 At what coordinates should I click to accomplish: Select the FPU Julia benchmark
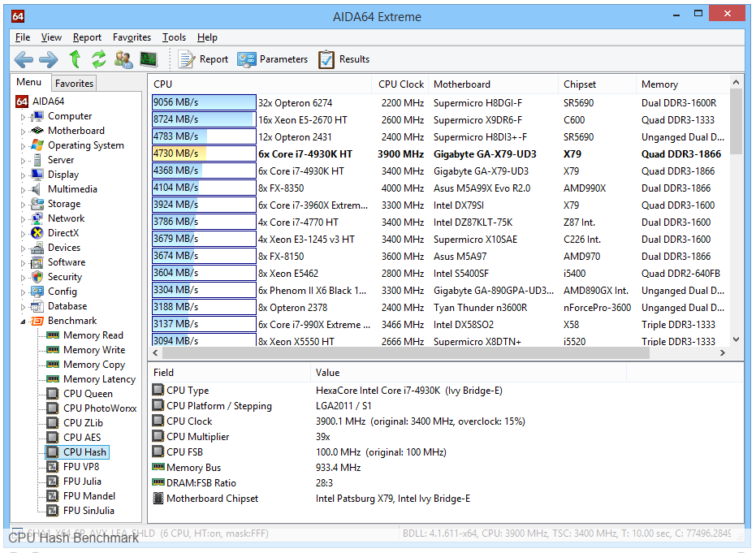coord(82,482)
